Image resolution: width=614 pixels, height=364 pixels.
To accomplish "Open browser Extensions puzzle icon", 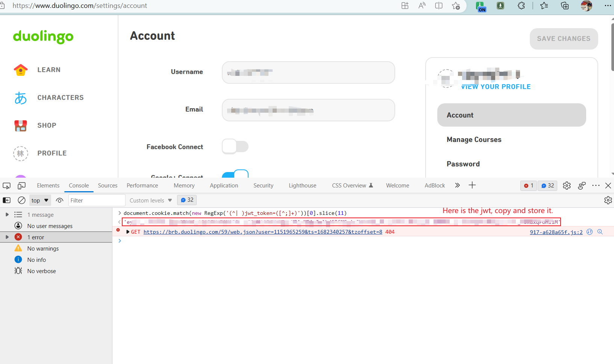I will point(521,6).
